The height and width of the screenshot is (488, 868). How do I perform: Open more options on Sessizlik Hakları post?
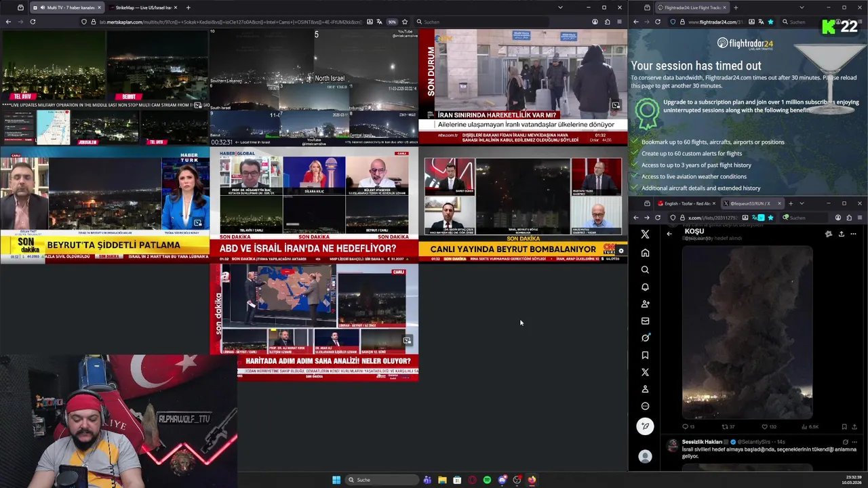click(x=854, y=442)
